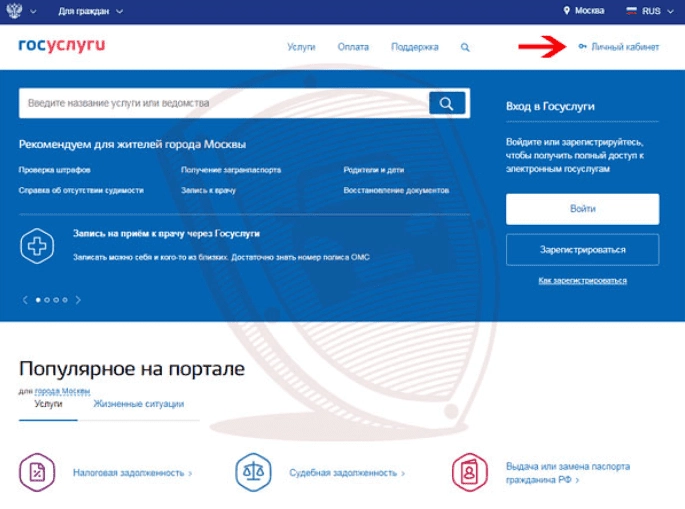The image size is (685, 509).
Task: Expand the RUS language dropdown arrow
Action: (671, 12)
